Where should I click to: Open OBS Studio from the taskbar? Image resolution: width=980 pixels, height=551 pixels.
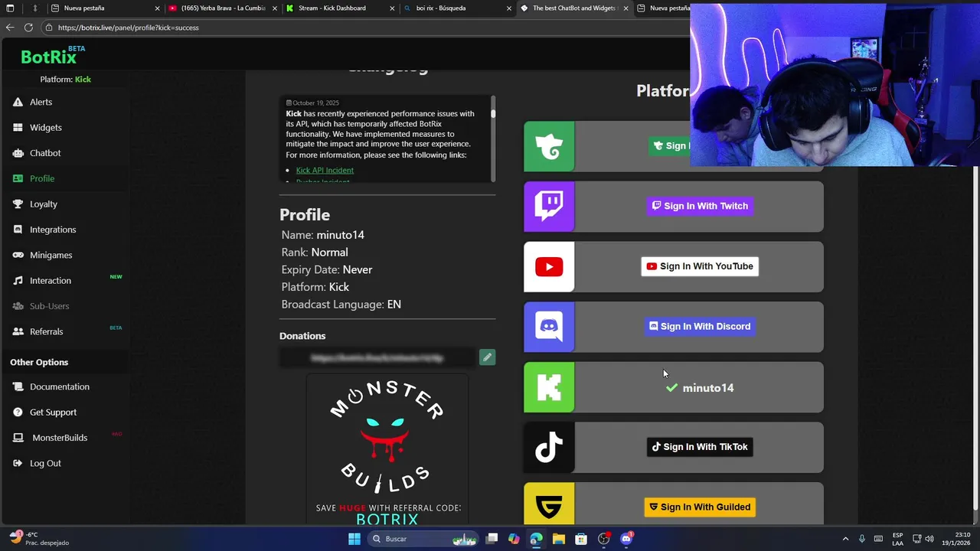tap(604, 539)
